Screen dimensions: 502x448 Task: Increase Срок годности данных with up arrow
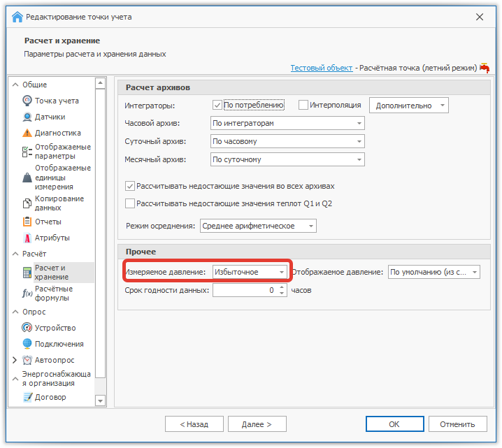pyautogui.click(x=282, y=287)
